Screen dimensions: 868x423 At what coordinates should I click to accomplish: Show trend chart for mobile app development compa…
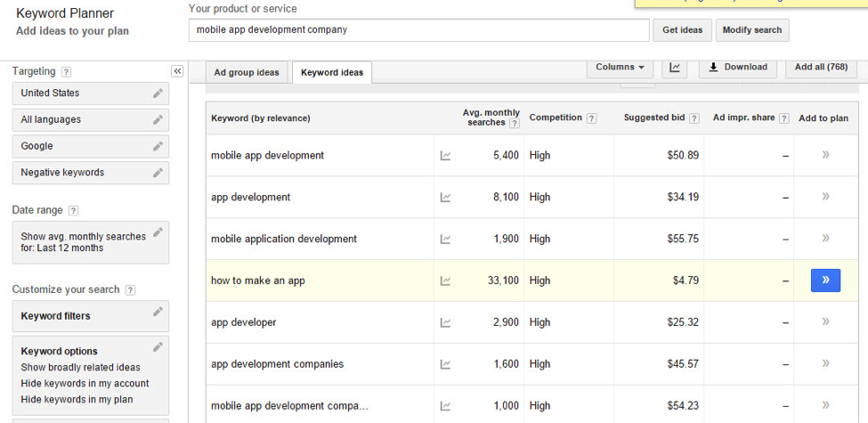tap(445, 406)
